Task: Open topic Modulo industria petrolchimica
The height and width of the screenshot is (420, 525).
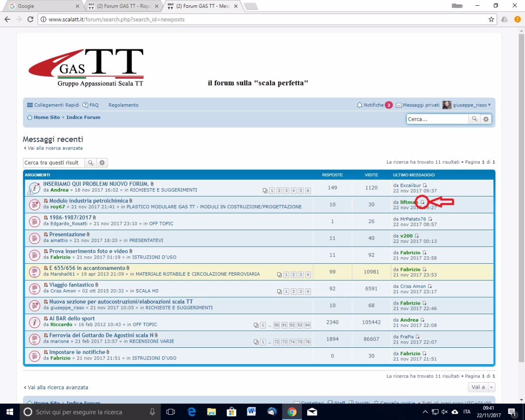Action: tap(88, 201)
